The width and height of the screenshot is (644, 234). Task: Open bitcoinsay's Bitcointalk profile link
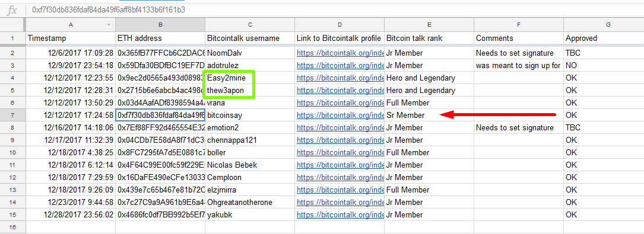(340, 115)
